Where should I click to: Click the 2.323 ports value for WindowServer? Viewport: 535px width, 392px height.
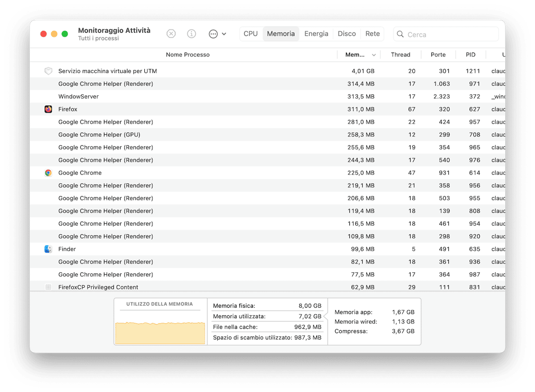[441, 97]
